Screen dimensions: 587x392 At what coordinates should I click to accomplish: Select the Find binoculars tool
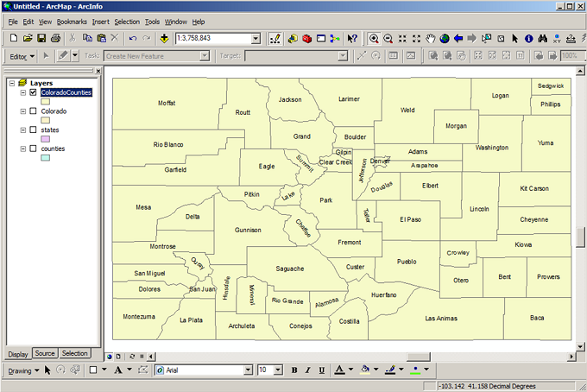(x=544, y=39)
